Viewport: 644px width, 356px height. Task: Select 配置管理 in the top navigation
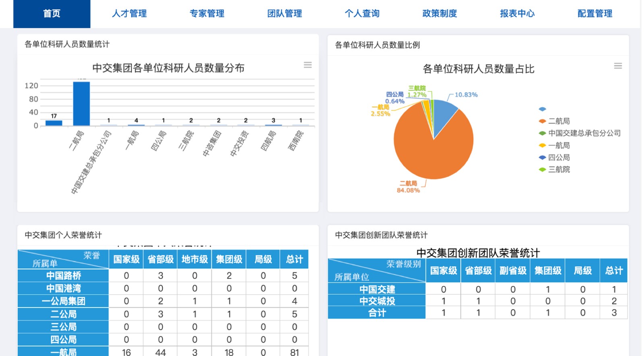[x=595, y=14]
